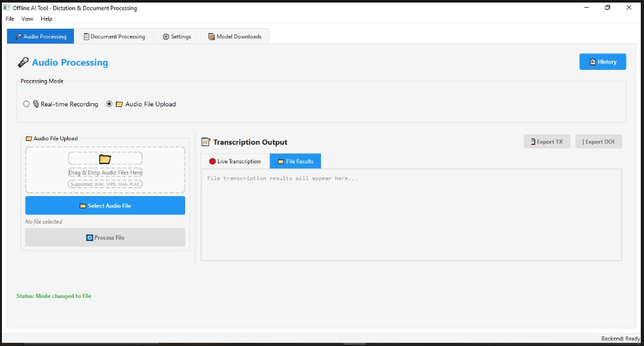Click the Drag & Drop Audio Files Here area

pos(105,173)
